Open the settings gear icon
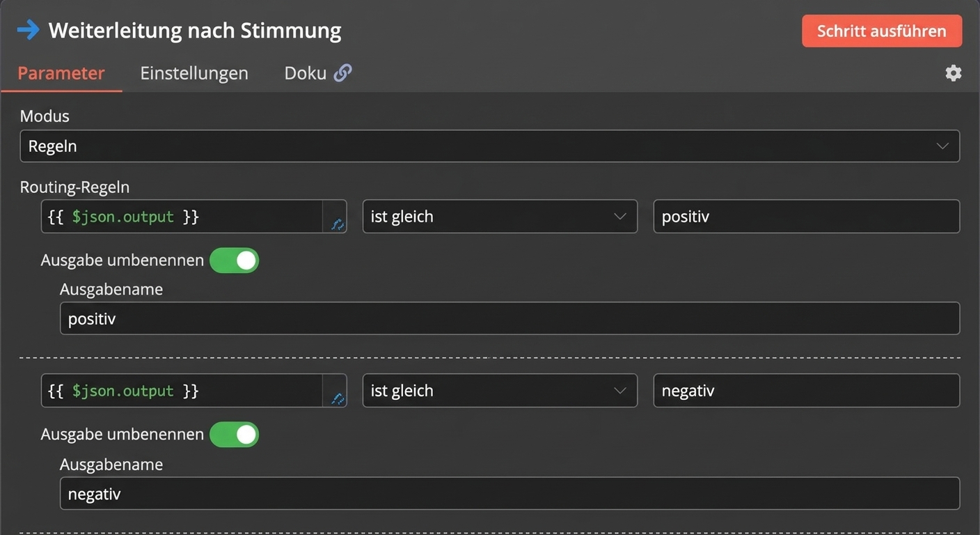The image size is (980, 535). tap(954, 73)
